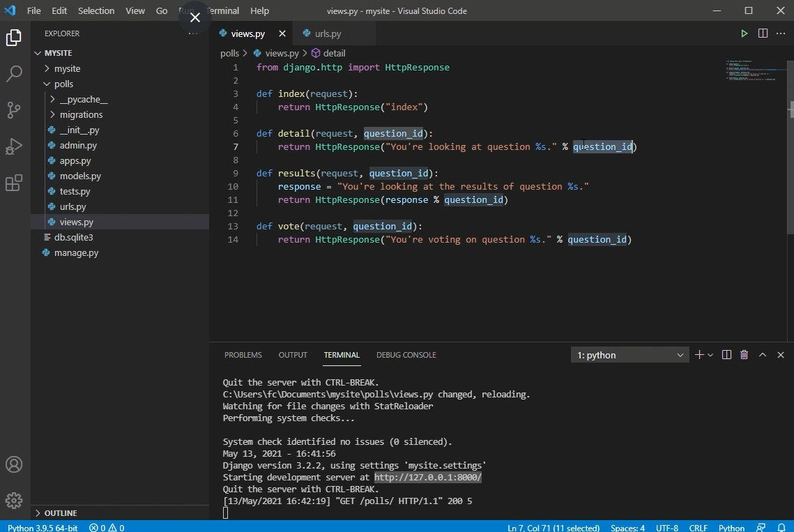Image resolution: width=794 pixels, height=532 pixels.
Task: Click the http://127.0.0.1:8000/ link in terminal
Action: click(428, 478)
